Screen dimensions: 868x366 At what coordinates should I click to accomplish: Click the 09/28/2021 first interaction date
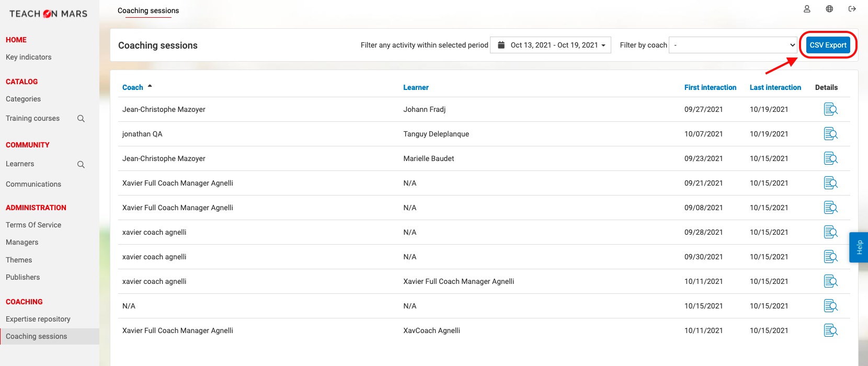tap(704, 232)
